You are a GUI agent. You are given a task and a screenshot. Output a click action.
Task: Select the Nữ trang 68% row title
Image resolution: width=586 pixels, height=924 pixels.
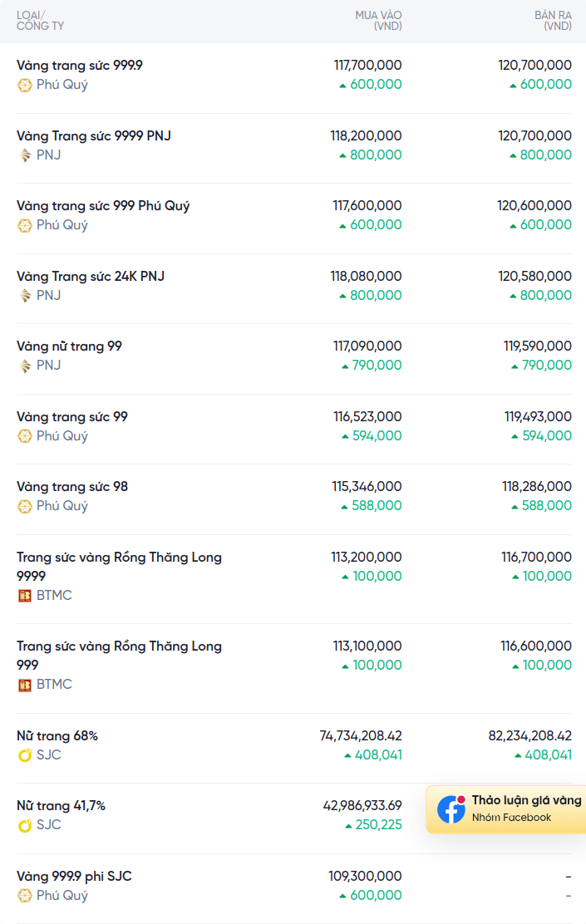57,736
